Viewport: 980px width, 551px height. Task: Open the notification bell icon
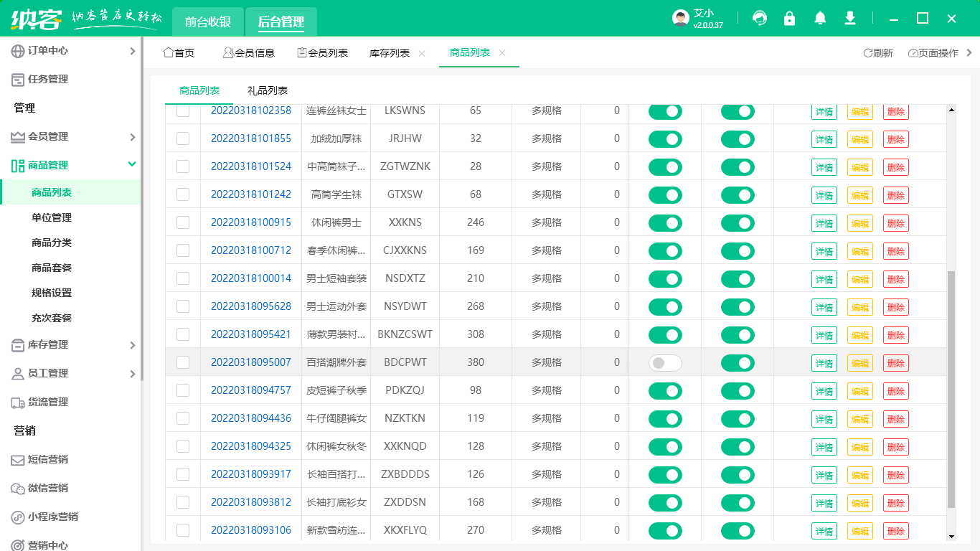820,18
